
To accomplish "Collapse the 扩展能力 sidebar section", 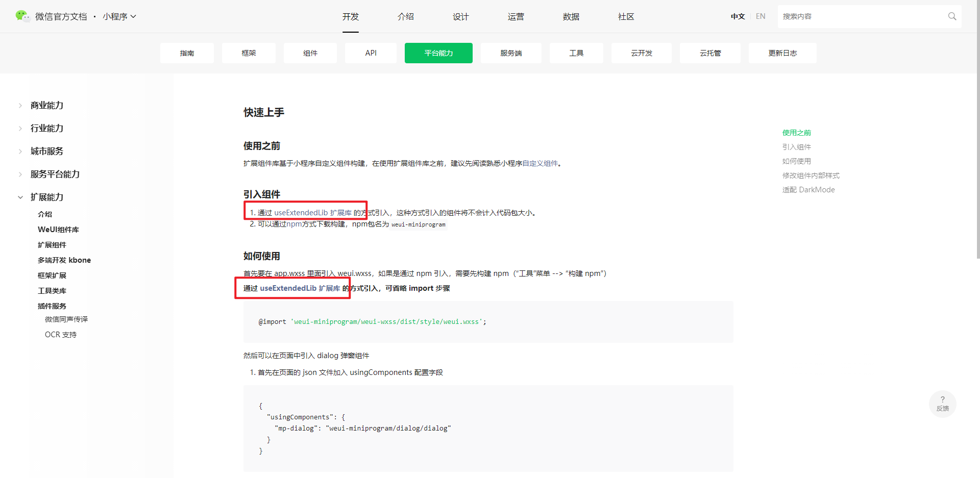I will click(x=47, y=197).
